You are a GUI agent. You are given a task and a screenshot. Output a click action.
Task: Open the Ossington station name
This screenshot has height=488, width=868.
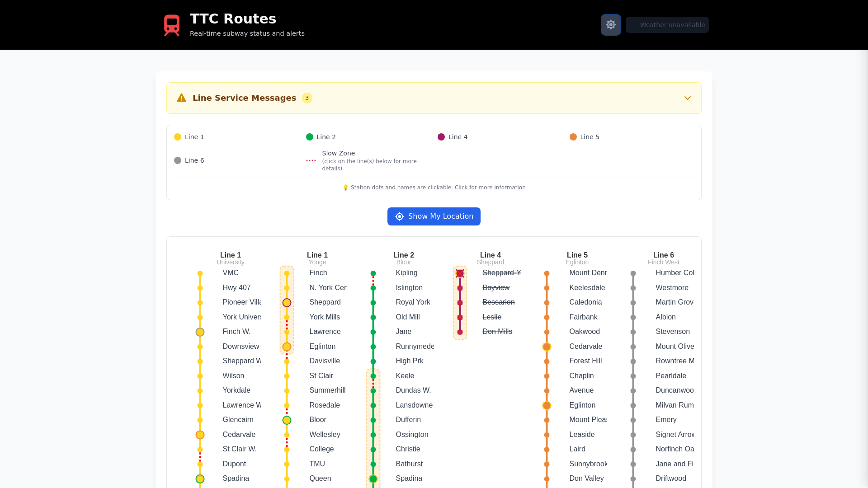(x=412, y=435)
